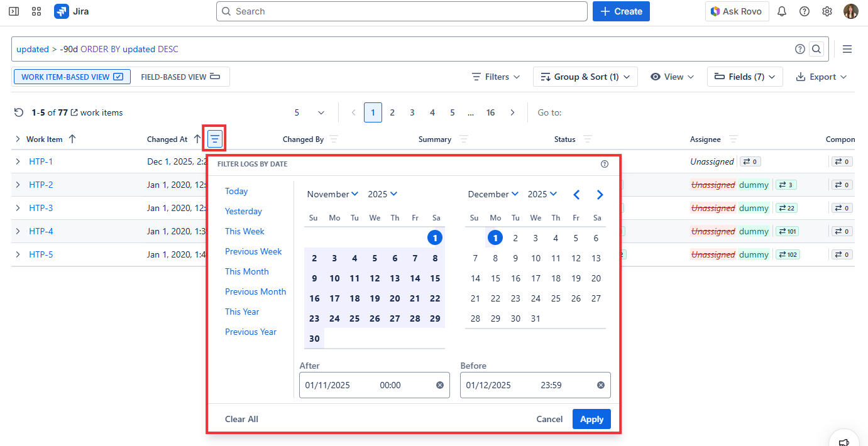The height and width of the screenshot is (446, 868).
Task: Switch to Field-Based View
Action: pos(180,77)
